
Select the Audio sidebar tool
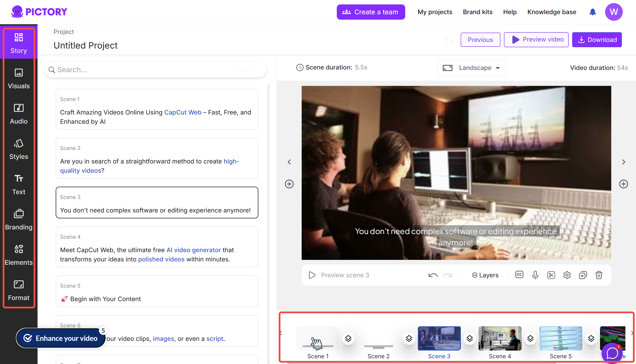[x=19, y=114]
